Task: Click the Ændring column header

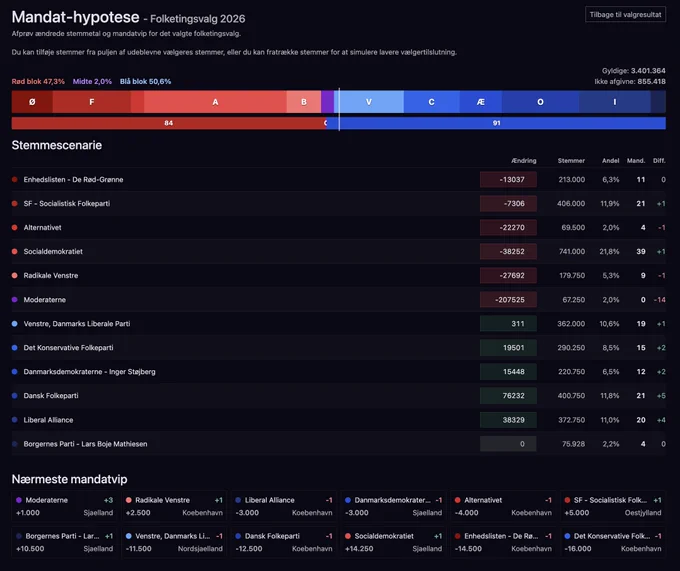Action: (523, 160)
